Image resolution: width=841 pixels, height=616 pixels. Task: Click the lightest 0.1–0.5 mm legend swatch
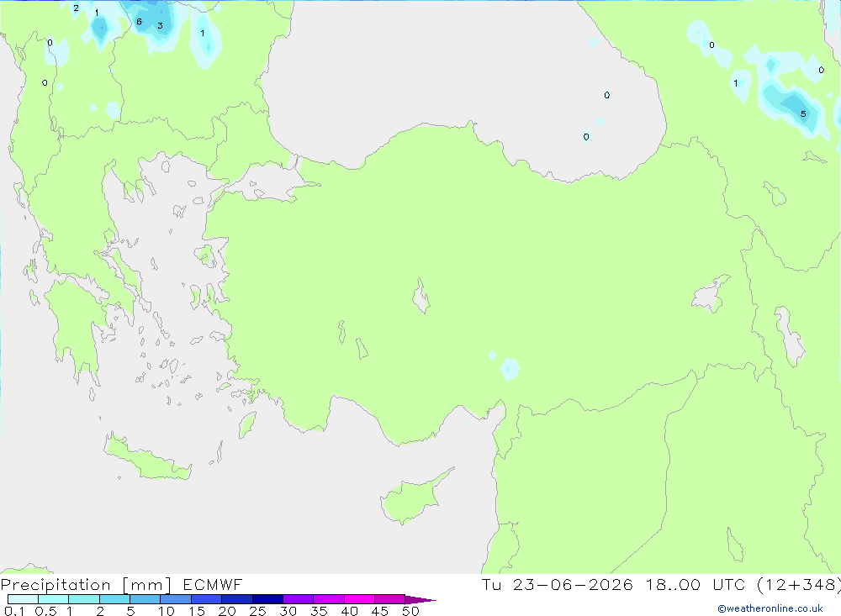click(x=23, y=599)
